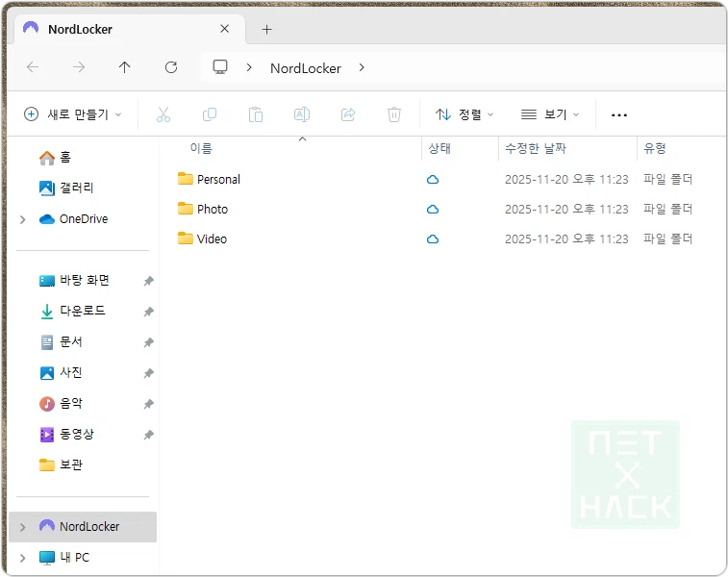
Task: Go up one folder level with Up arrow
Action: click(124, 67)
